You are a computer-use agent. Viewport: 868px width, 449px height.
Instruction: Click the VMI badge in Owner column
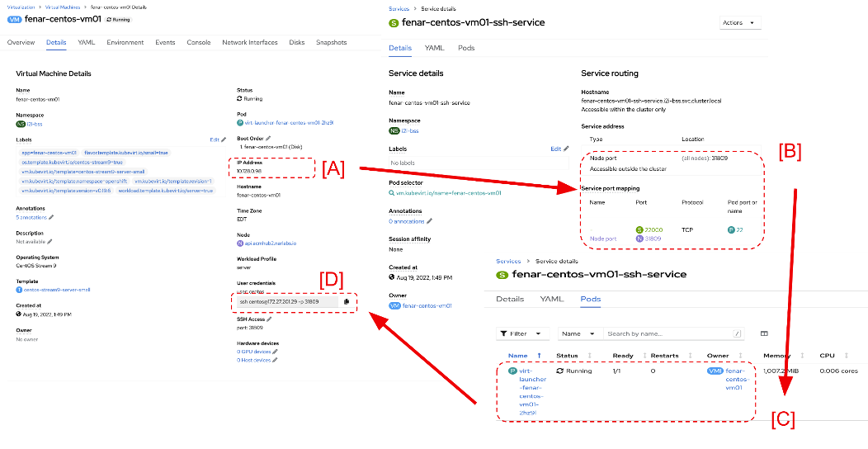click(x=715, y=371)
